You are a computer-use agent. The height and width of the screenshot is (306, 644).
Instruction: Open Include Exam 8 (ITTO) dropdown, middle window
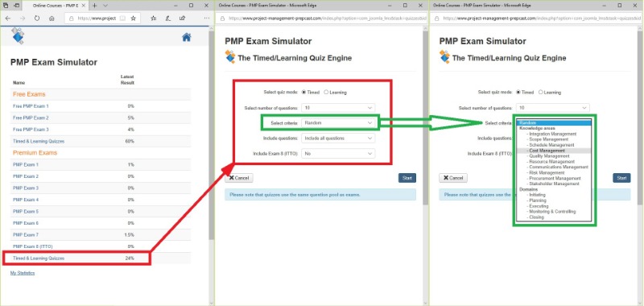[338, 154]
